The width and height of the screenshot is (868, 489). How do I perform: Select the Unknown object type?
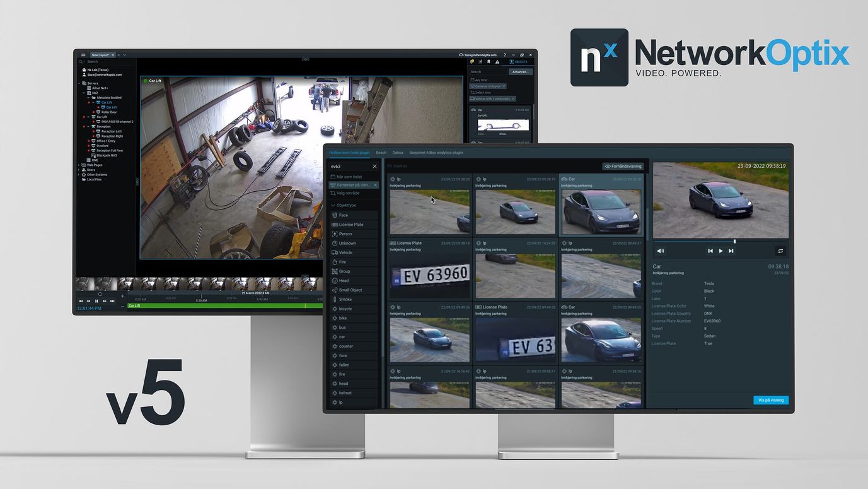tap(354, 243)
